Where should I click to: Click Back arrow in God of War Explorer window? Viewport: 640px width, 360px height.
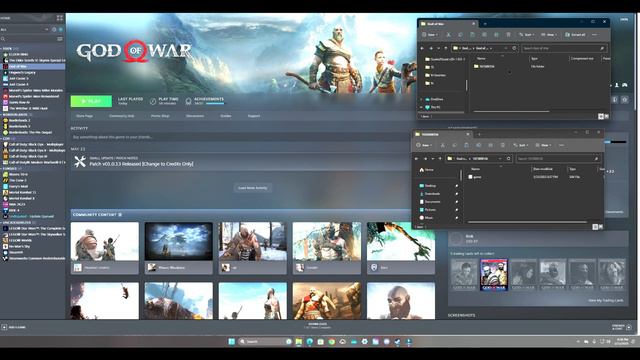422,48
